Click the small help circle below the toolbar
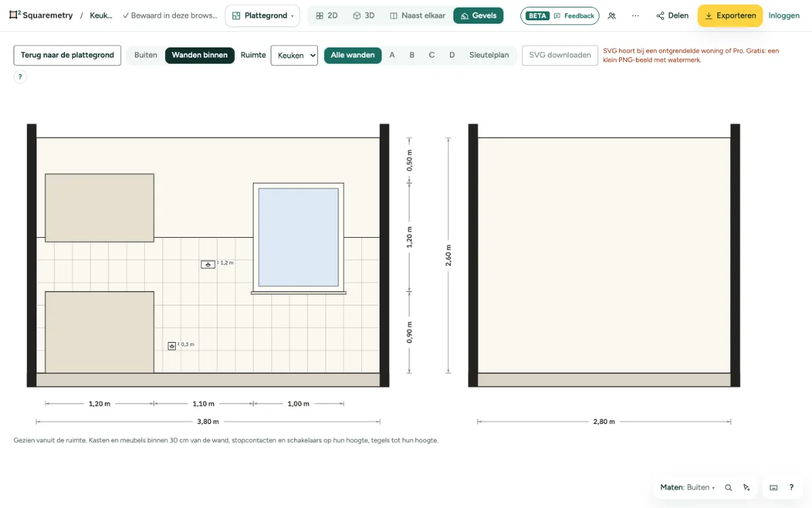 pyautogui.click(x=20, y=77)
